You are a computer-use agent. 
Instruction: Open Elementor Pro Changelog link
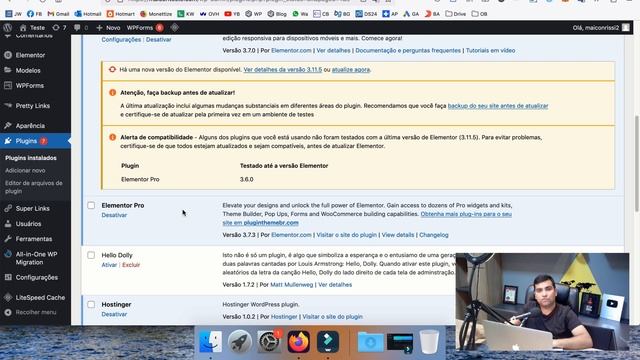click(434, 235)
